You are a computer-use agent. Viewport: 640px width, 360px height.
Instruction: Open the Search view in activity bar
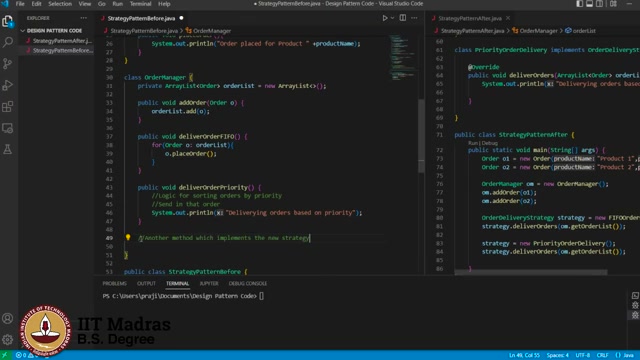coord(8,42)
